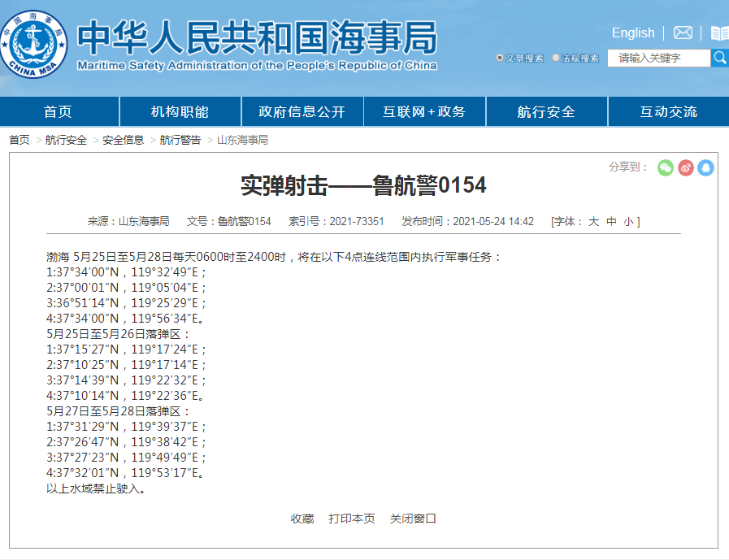Set font size to 大
The height and width of the screenshot is (560, 729).
point(594,221)
